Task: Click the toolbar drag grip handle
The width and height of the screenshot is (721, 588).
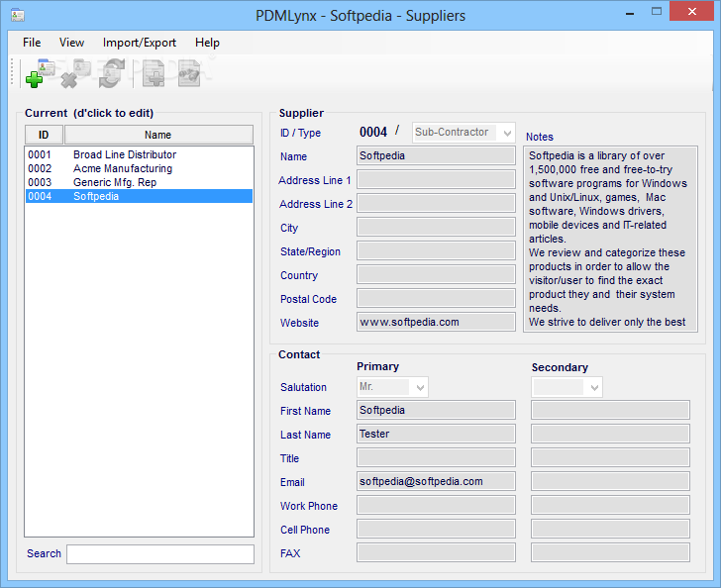Action: [x=13, y=72]
